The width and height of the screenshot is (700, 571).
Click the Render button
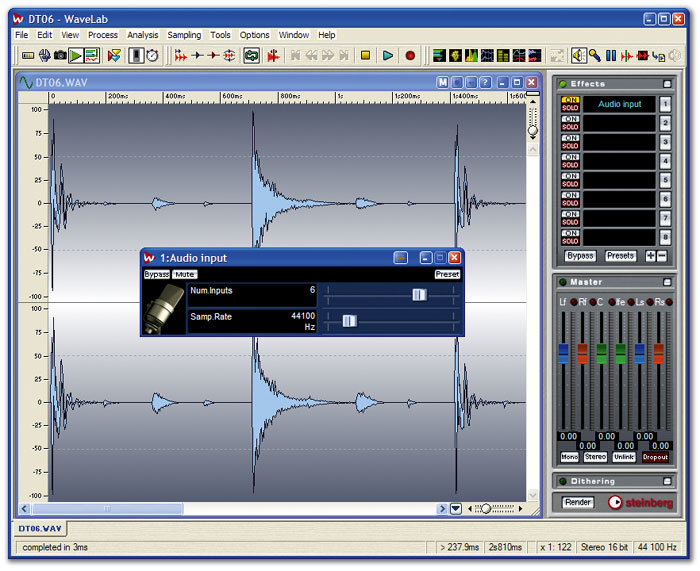click(x=578, y=502)
